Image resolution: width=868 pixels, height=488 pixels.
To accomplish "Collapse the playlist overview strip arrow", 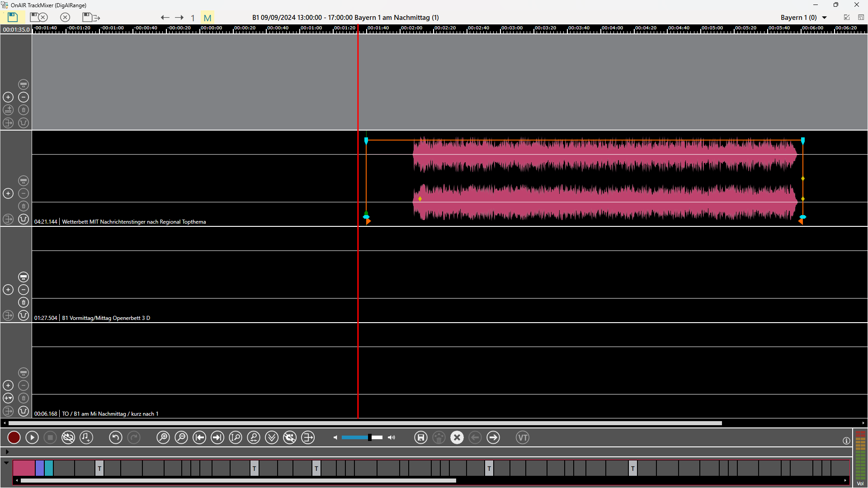I will pyautogui.click(x=6, y=463).
